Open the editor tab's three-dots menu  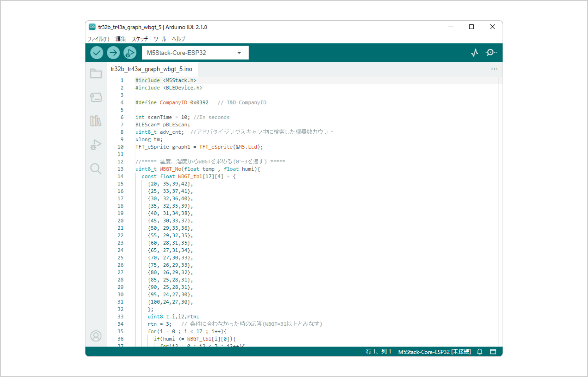click(494, 69)
